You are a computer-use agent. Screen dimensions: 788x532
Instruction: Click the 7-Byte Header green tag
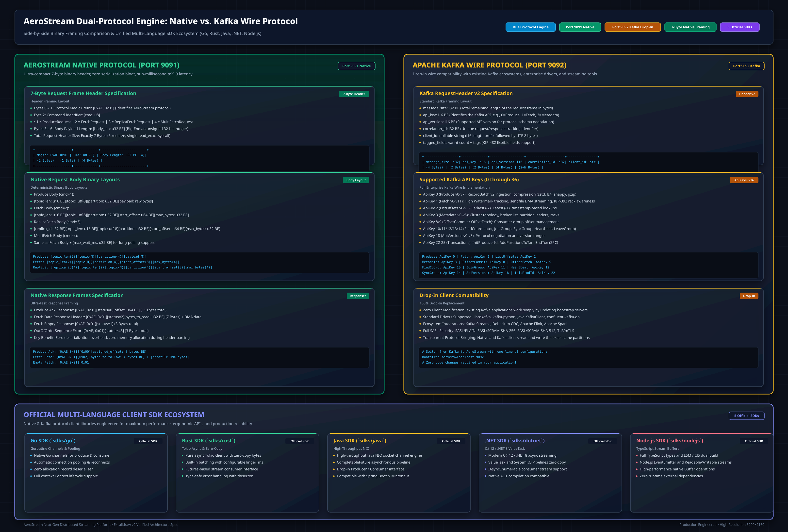354,94
